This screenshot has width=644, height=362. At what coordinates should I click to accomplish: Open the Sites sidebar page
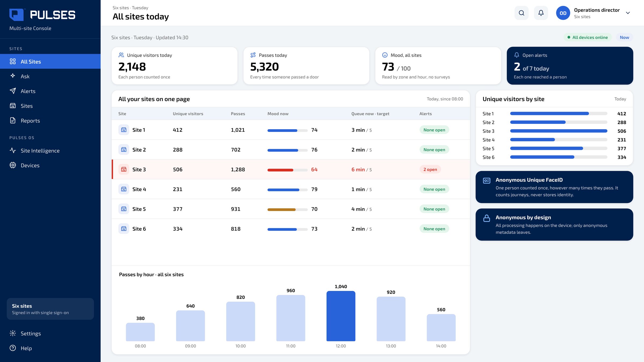[50, 106]
